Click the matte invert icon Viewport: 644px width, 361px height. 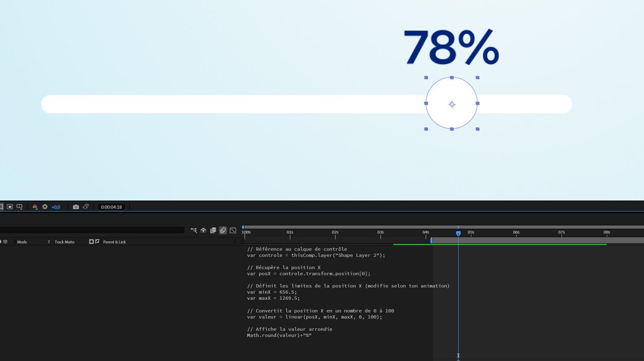97,241
